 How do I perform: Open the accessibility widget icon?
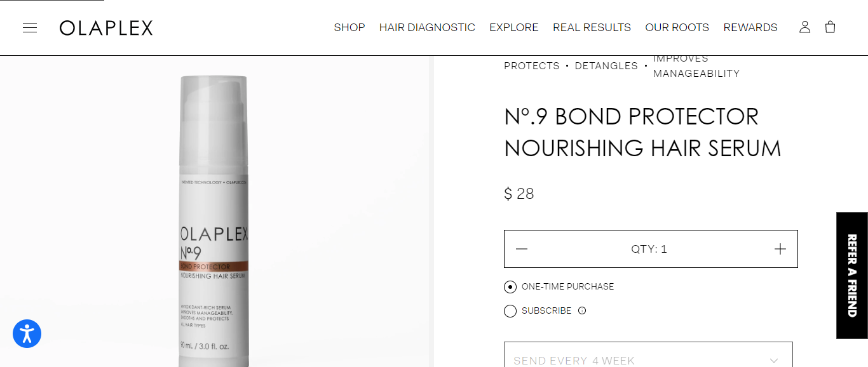click(27, 333)
